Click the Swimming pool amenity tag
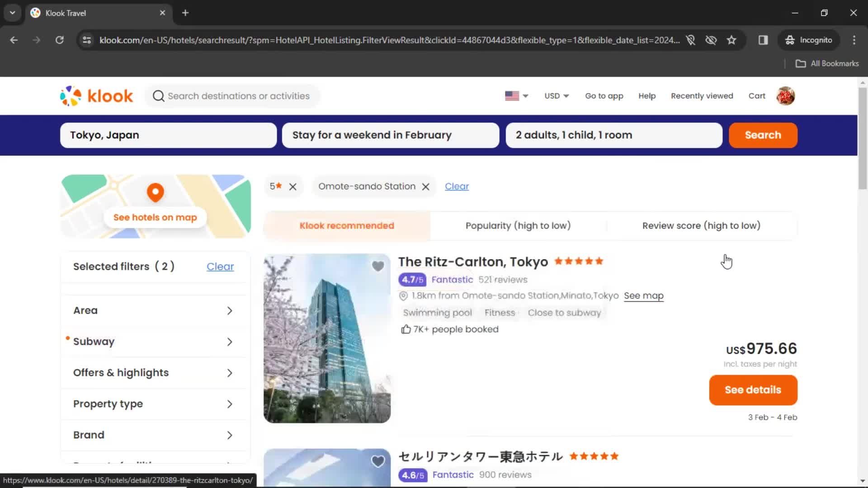Viewport: 868px width, 488px height. click(x=437, y=313)
